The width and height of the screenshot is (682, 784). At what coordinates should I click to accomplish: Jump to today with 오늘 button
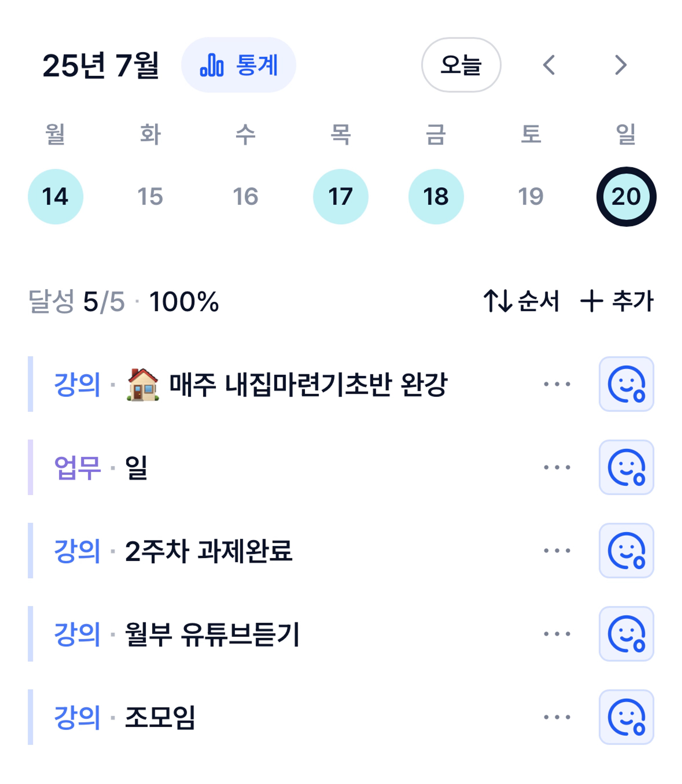461,65
